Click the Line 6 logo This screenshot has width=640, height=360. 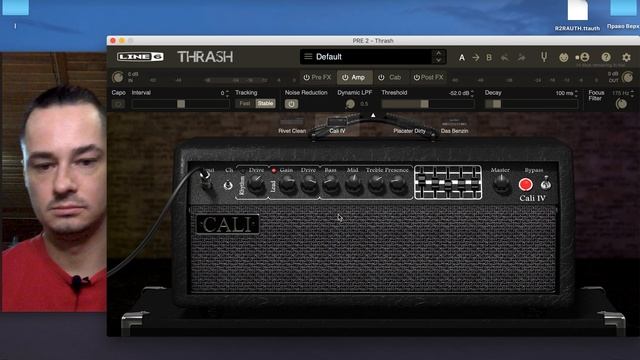coord(140,57)
